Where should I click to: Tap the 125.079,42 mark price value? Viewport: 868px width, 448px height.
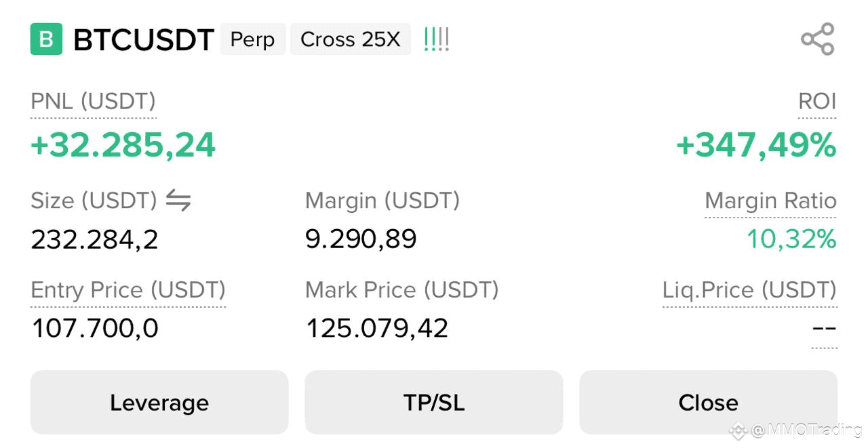[377, 329]
